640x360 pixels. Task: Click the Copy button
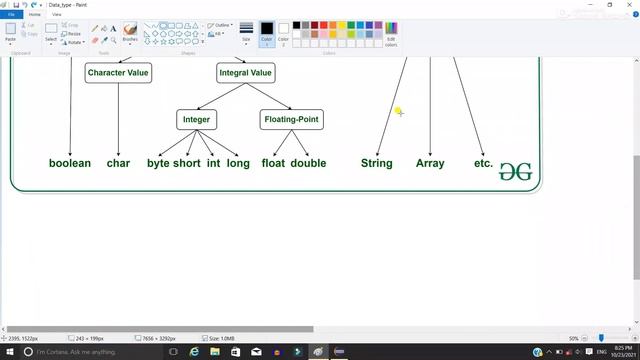[29, 34]
